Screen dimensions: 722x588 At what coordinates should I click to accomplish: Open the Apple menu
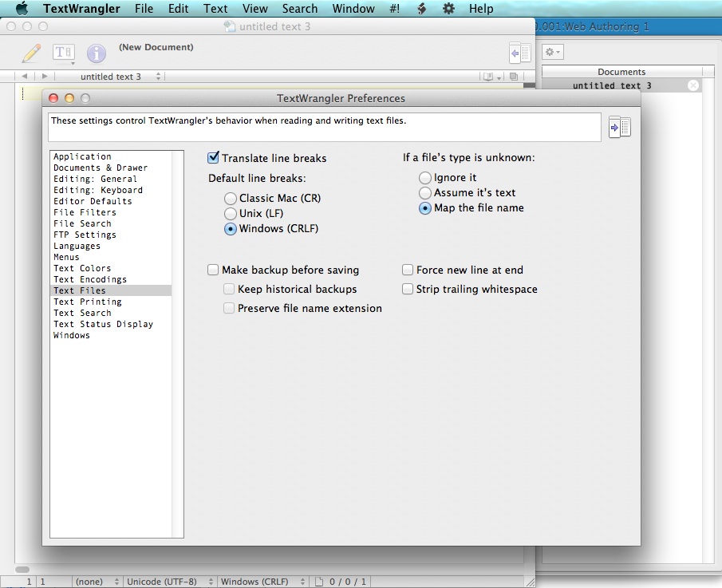22,8
